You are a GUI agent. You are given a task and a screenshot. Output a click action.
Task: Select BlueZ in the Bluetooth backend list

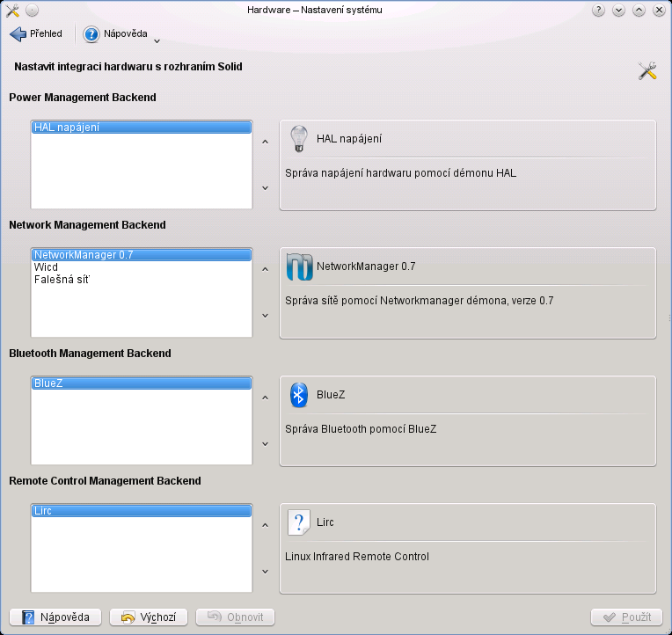[x=142, y=383]
